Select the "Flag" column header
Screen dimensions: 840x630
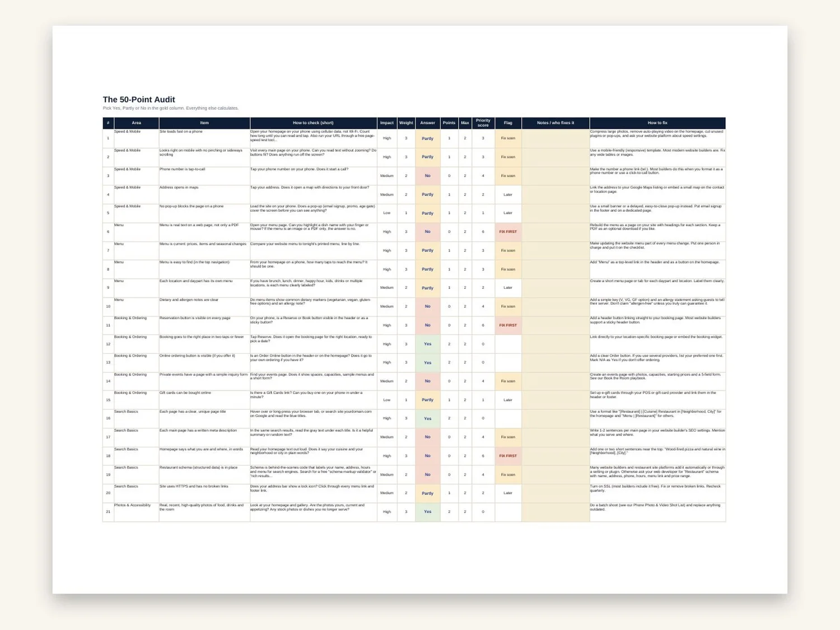click(508, 123)
